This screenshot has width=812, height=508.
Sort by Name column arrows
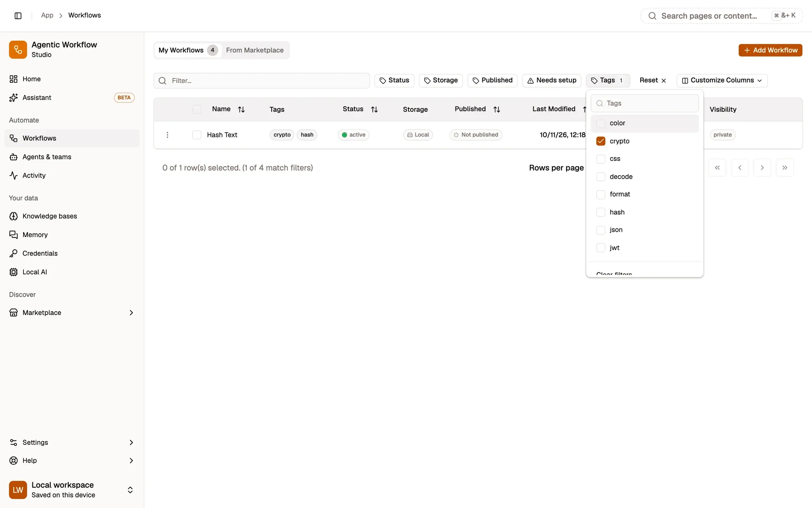[x=241, y=109]
